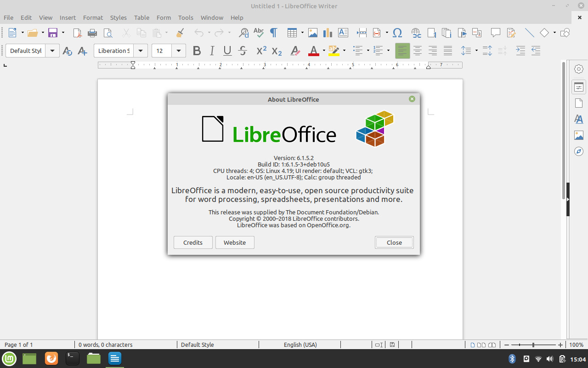Open sidebar Gallery panel icon
This screenshot has height=368, width=588.
point(579,135)
